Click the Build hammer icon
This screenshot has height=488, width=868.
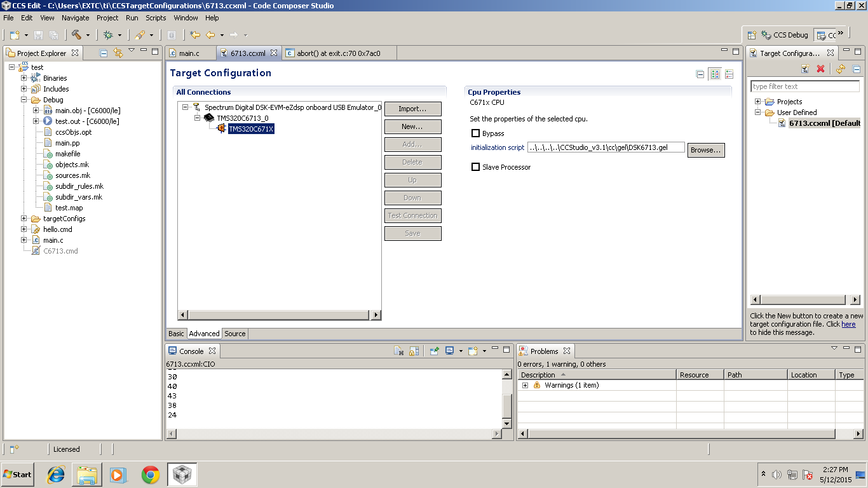[x=76, y=35]
